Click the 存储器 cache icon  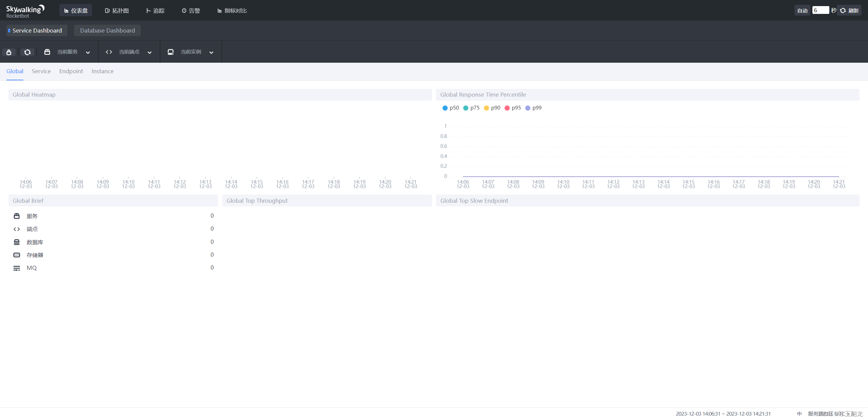click(17, 255)
